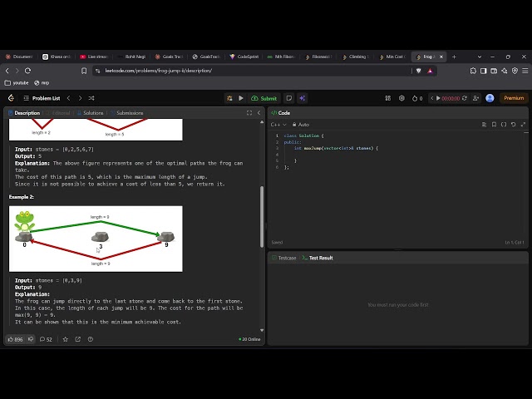532x399 pixels.
Task: Click the browser address bar
Action: [x=252, y=71]
